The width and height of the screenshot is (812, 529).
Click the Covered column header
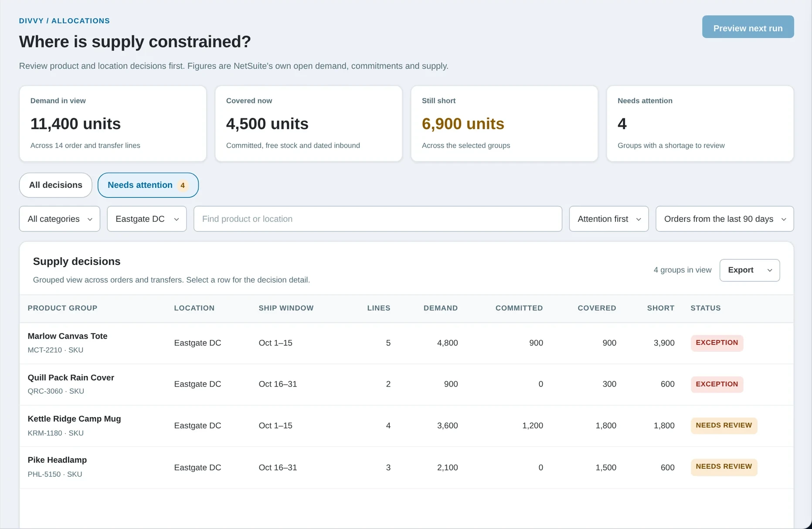coord(597,308)
